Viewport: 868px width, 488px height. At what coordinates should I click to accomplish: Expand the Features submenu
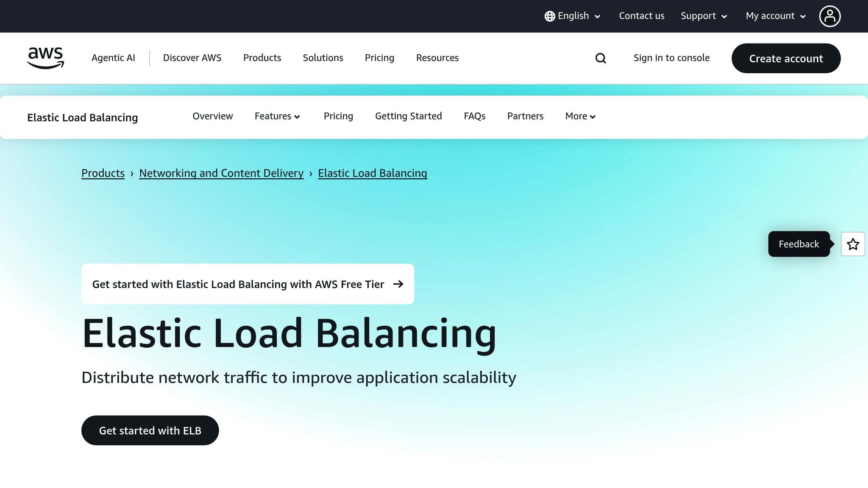pyautogui.click(x=277, y=116)
